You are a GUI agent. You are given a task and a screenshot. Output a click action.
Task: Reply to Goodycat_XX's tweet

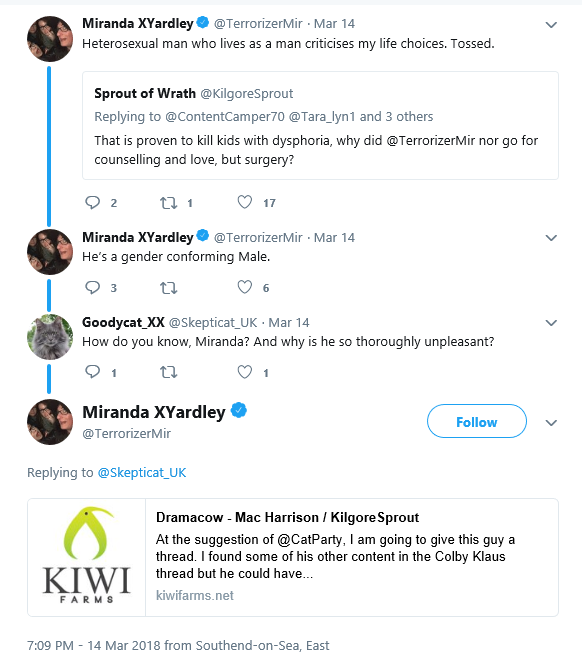click(x=92, y=372)
